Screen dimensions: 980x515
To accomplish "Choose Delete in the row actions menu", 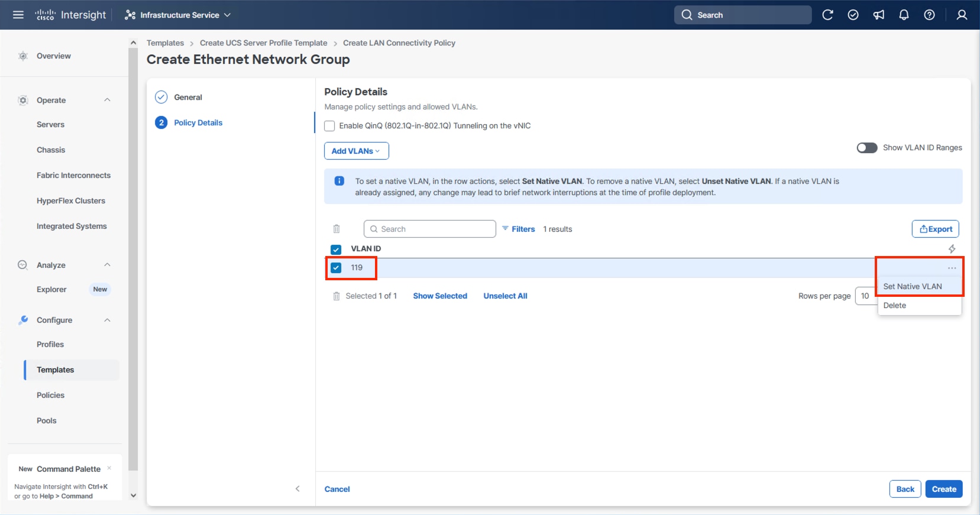I will [895, 305].
